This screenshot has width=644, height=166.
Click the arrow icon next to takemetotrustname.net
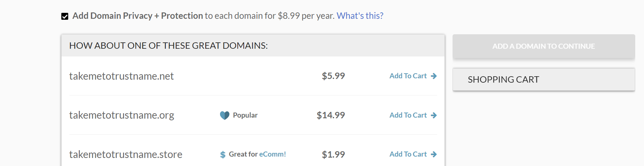tap(433, 76)
